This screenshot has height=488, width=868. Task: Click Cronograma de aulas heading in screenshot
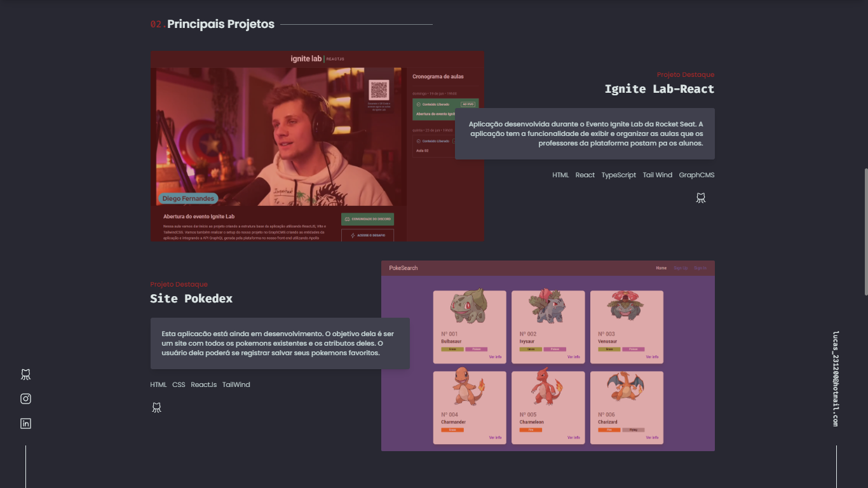(x=438, y=76)
